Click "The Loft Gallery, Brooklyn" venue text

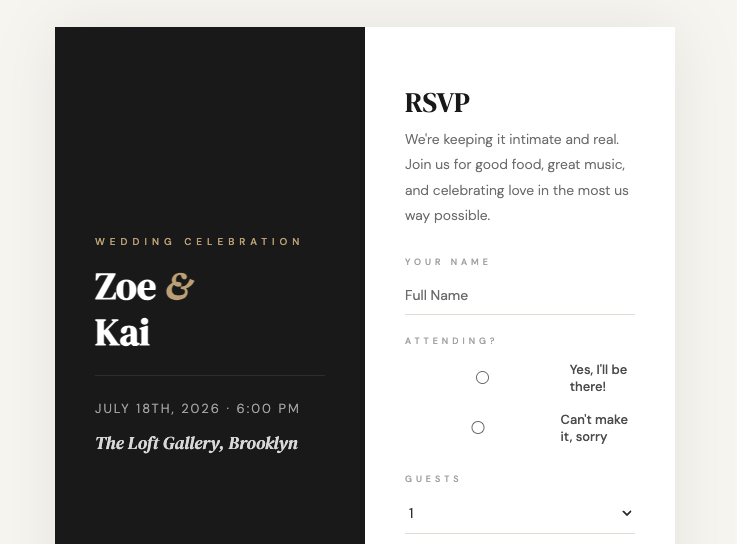pos(196,443)
